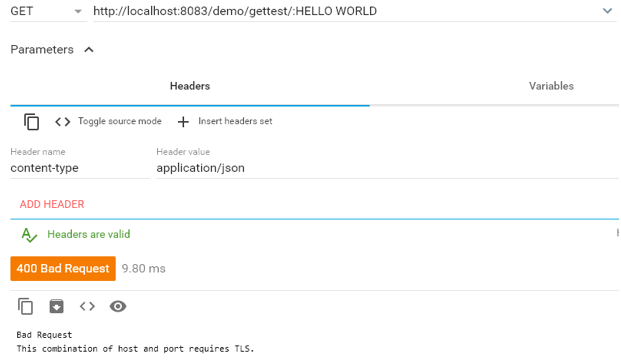The width and height of the screenshot is (621, 364).
Task: Click the Toggle source mode code icon
Action: (63, 122)
